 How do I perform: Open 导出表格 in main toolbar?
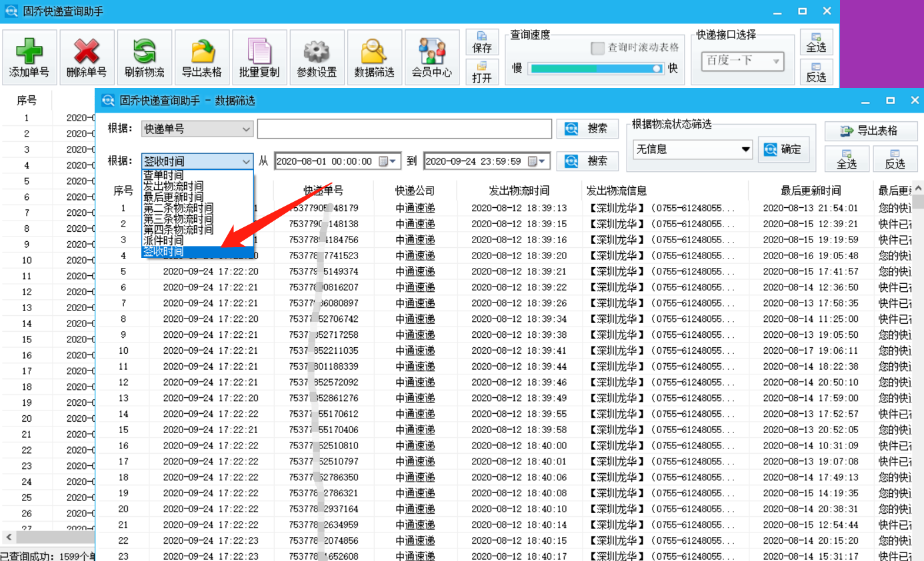point(201,57)
